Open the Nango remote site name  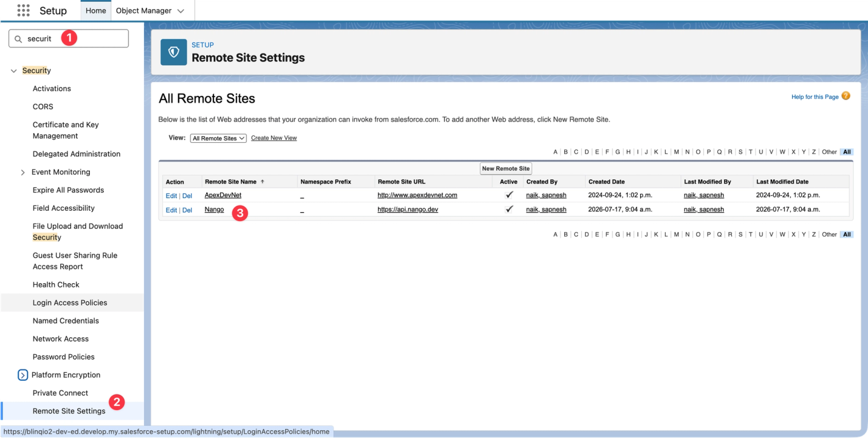coord(214,210)
